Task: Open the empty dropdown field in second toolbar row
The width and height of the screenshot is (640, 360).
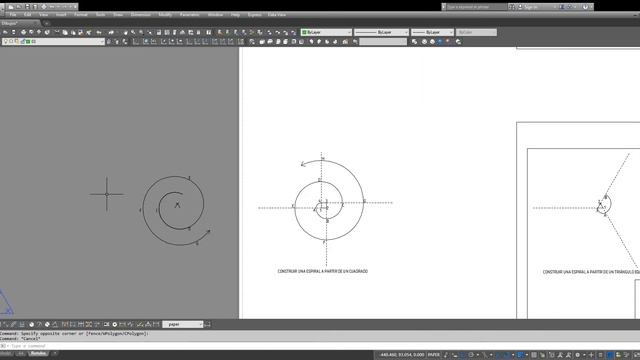Action: [383, 41]
